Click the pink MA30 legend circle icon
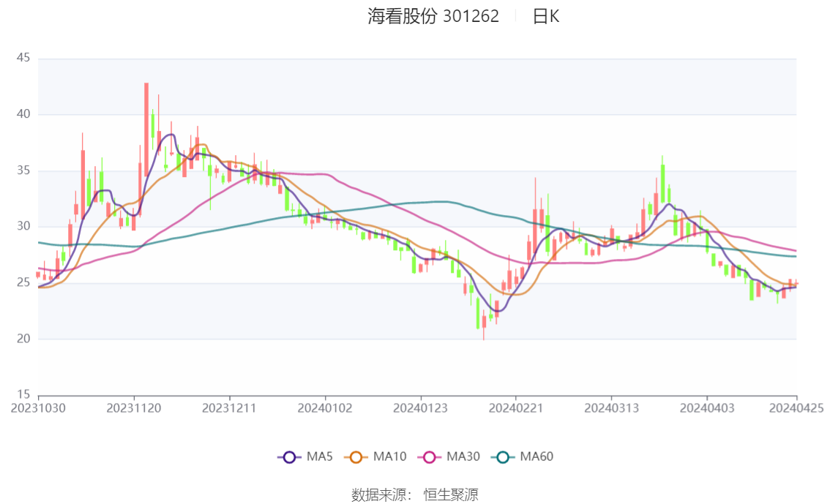Viewport: 830px width, 504px height. (430, 457)
